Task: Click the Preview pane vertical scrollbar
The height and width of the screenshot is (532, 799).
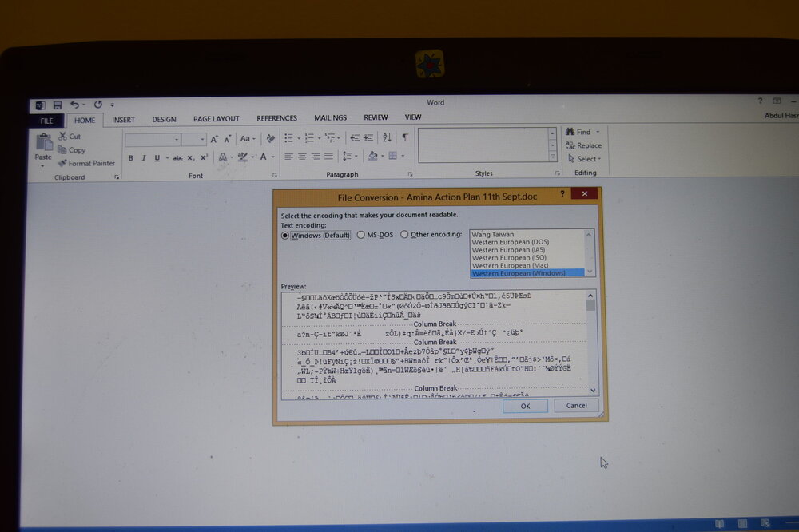Action: (x=591, y=343)
